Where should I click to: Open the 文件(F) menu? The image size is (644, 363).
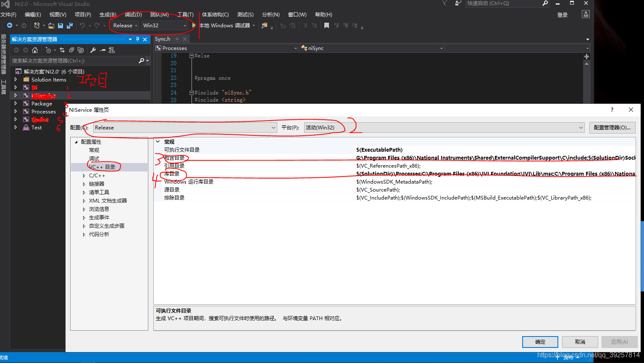tap(8, 15)
